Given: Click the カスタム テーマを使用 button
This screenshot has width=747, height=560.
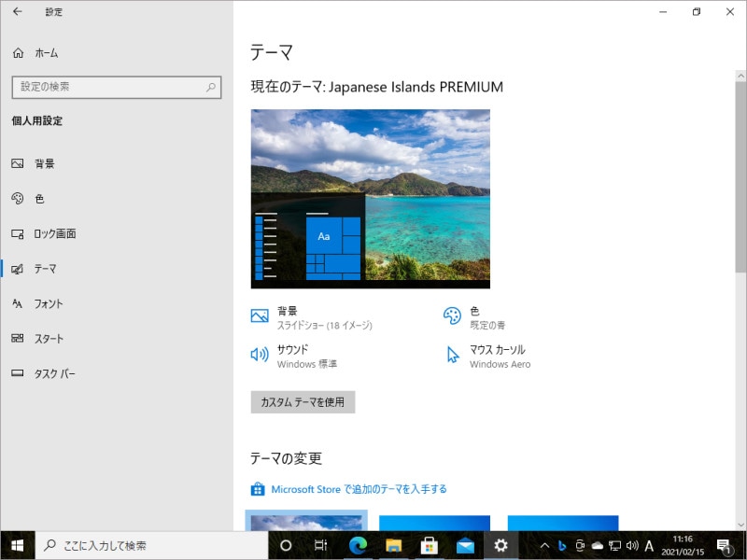Looking at the screenshot, I should [x=301, y=402].
